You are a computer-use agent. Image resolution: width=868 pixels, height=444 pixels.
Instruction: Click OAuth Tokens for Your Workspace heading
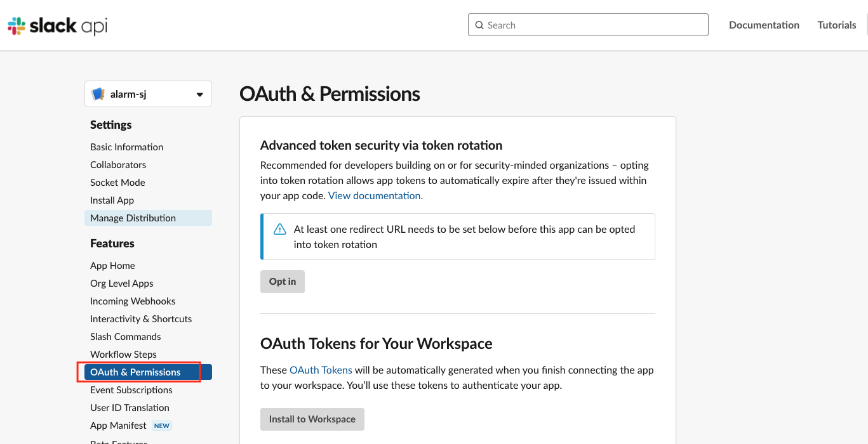(x=377, y=344)
